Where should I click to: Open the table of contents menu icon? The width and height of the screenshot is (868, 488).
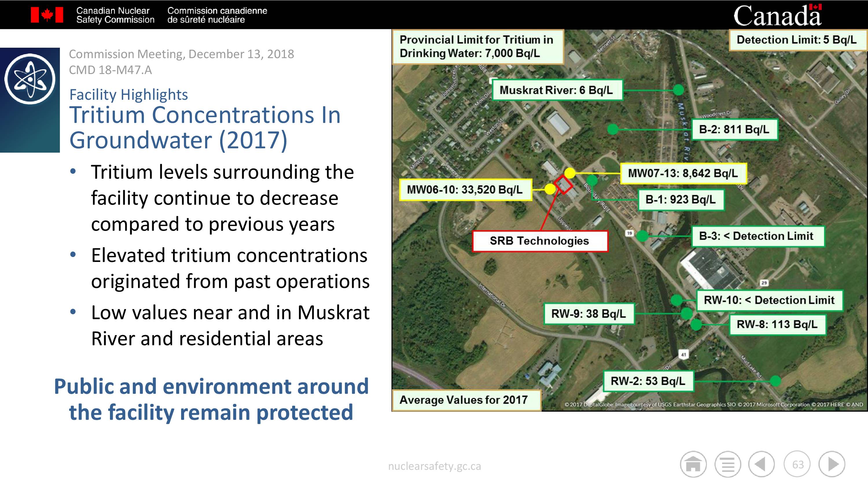point(727,464)
